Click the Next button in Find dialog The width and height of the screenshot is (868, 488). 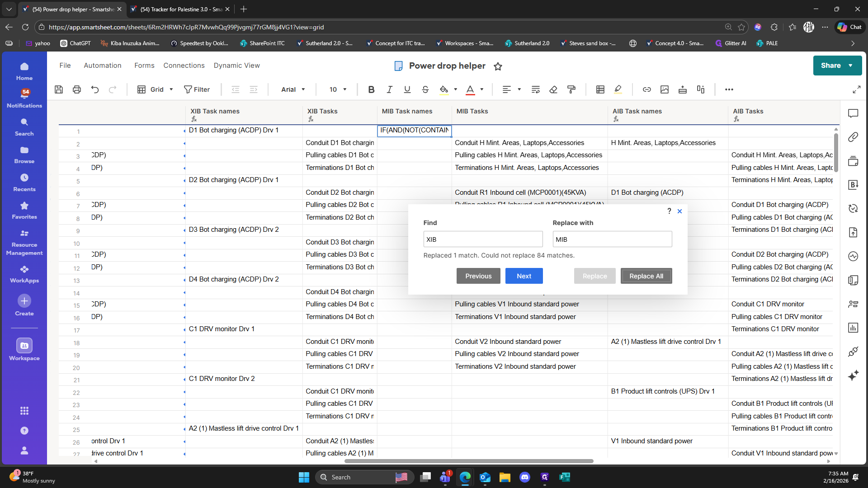pos(524,276)
